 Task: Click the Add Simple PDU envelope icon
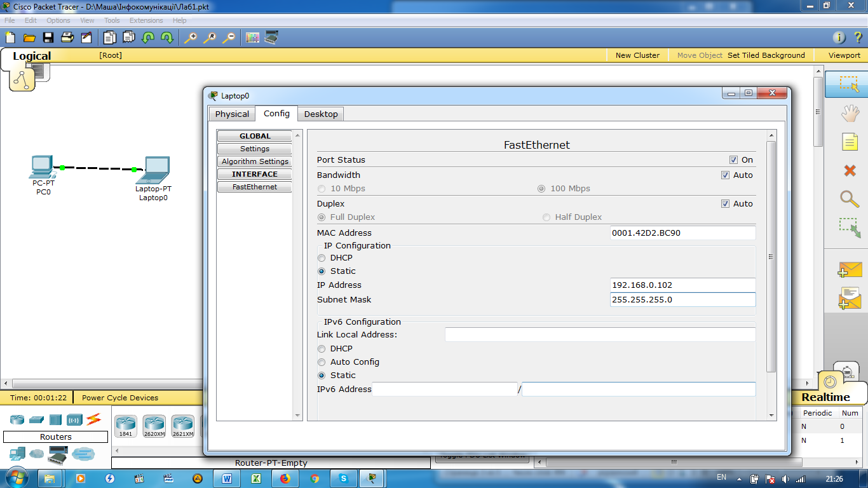pos(850,269)
